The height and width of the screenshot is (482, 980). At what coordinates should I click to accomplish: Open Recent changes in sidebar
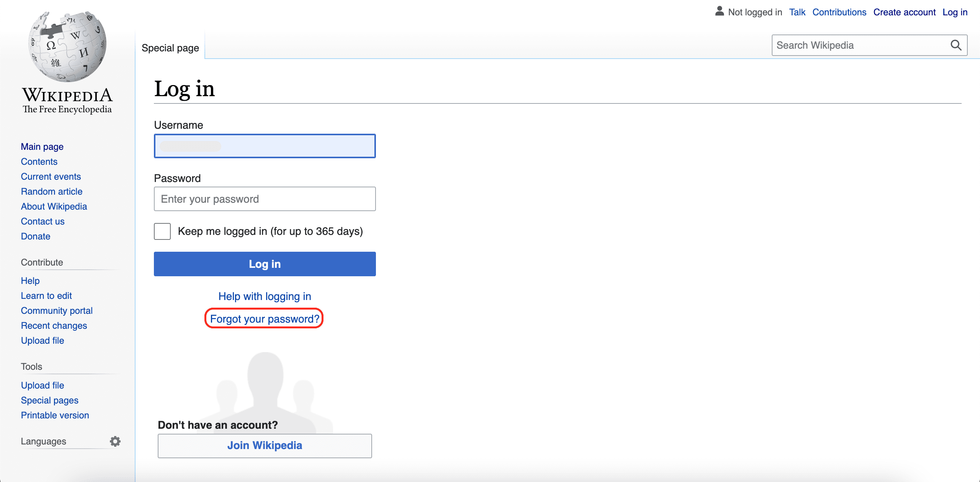click(54, 326)
